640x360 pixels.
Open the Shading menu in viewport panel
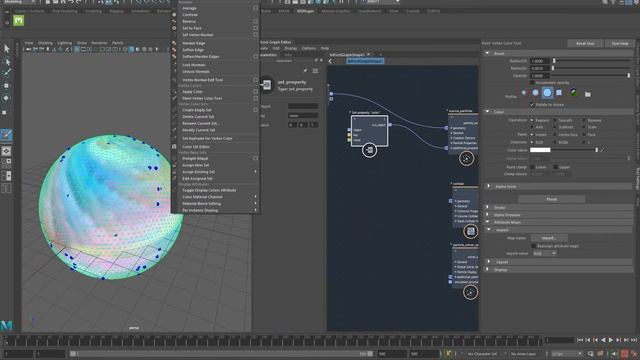45,43
